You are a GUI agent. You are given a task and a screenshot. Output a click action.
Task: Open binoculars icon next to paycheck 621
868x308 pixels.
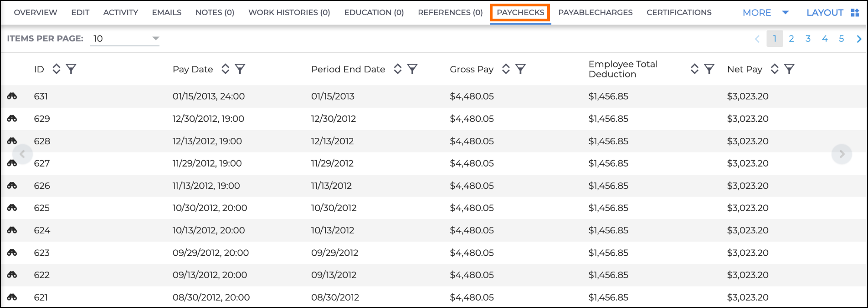click(12, 297)
